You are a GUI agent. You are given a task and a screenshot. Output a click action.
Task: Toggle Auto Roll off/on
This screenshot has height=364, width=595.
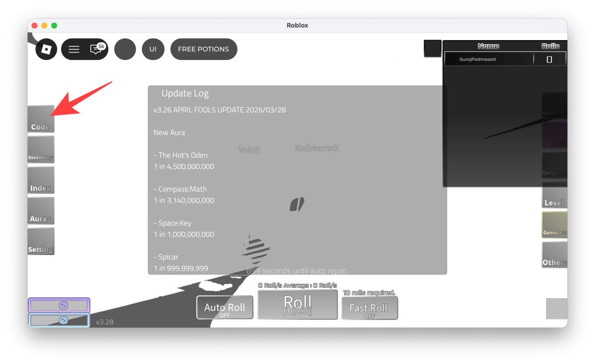click(225, 307)
